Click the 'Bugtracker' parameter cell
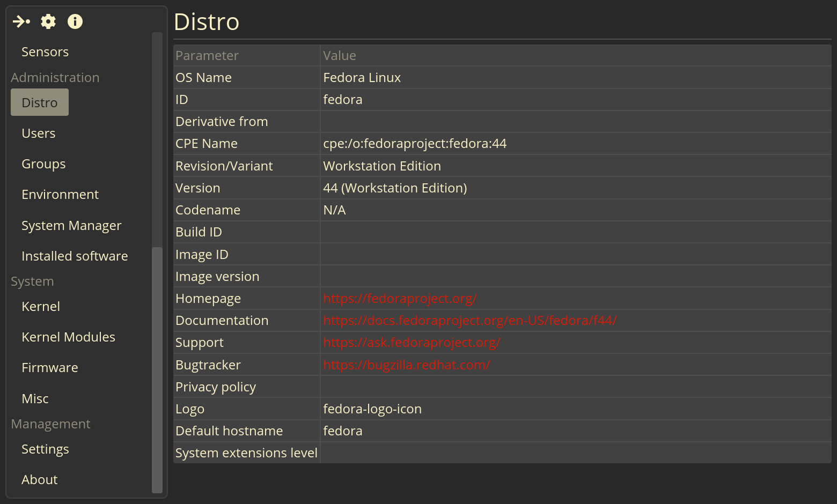Image resolution: width=837 pixels, height=504 pixels. [x=247, y=365]
